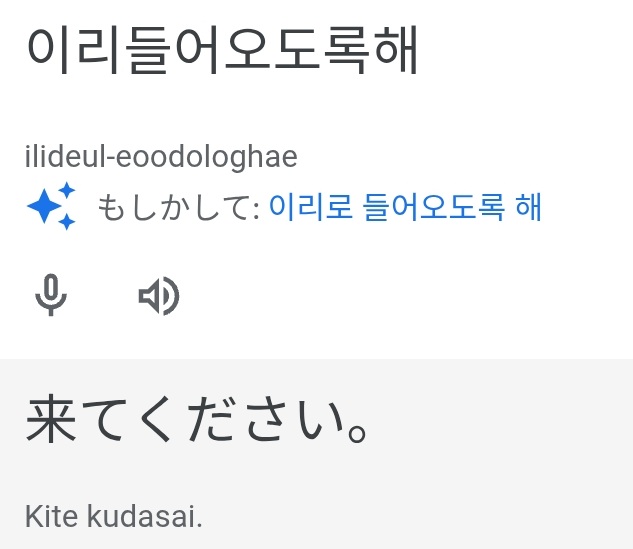This screenshot has height=549, width=633.
Task: Click the word kudasai in the romanization
Action: 145,516
